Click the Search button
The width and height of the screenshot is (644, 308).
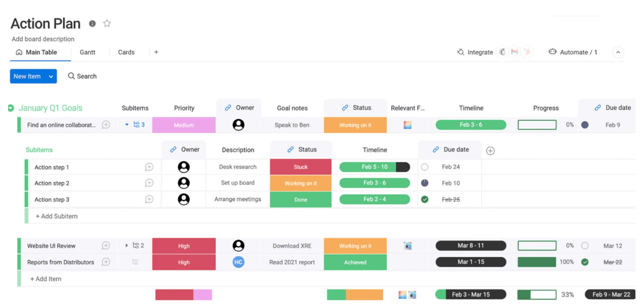(82, 76)
